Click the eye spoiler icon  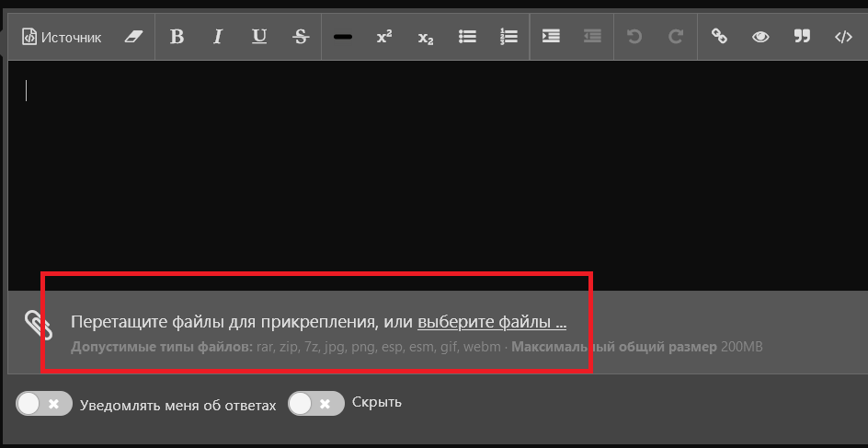(x=760, y=37)
